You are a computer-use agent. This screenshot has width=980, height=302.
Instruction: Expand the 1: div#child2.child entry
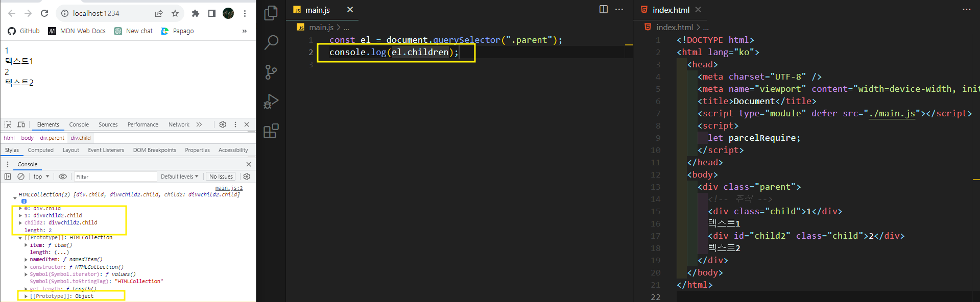[x=20, y=215]
